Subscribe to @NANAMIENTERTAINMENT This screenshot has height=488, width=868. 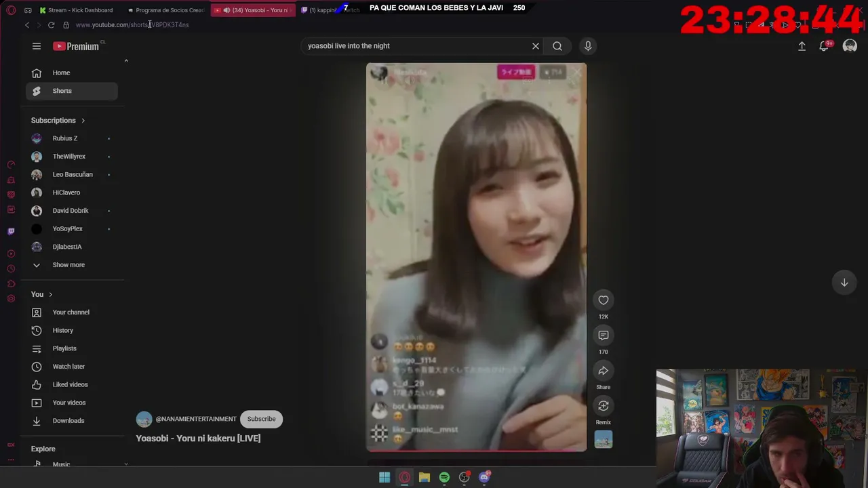[x=261, y=419]
